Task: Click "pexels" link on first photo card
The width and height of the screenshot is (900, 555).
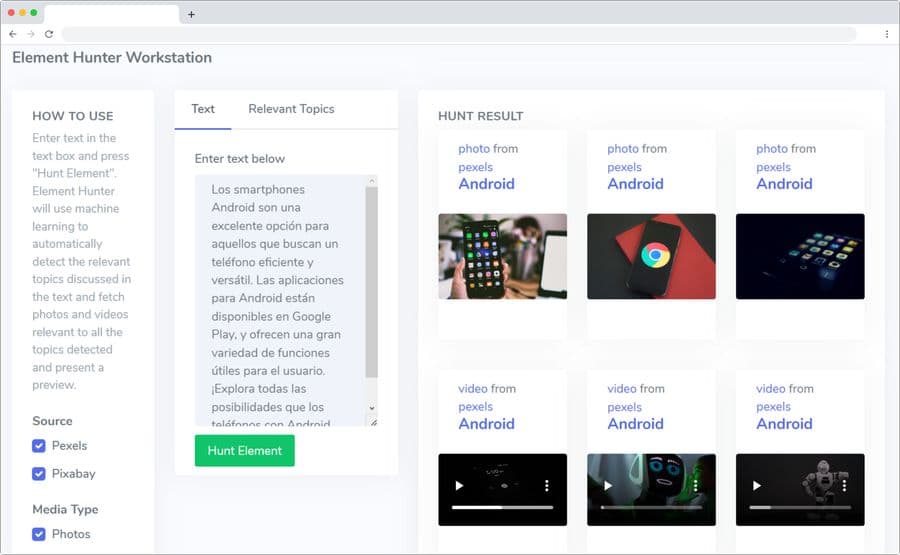Action: 475,167
